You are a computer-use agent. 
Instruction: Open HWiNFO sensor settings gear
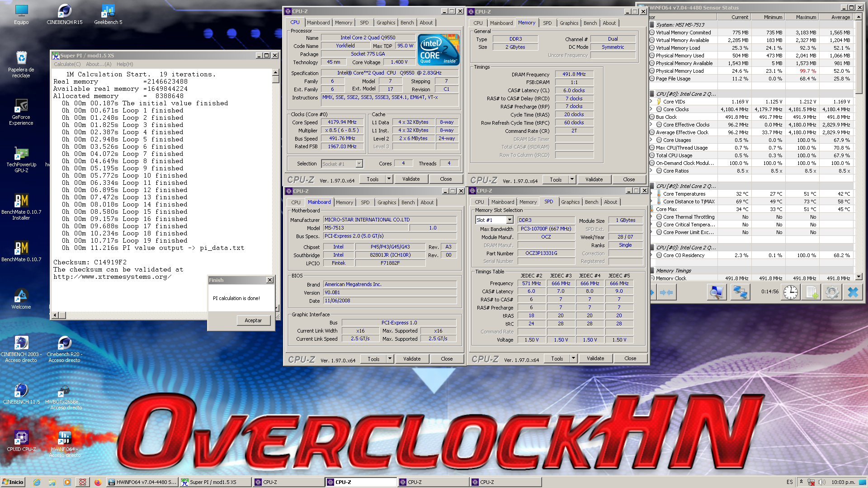(832, 292)
